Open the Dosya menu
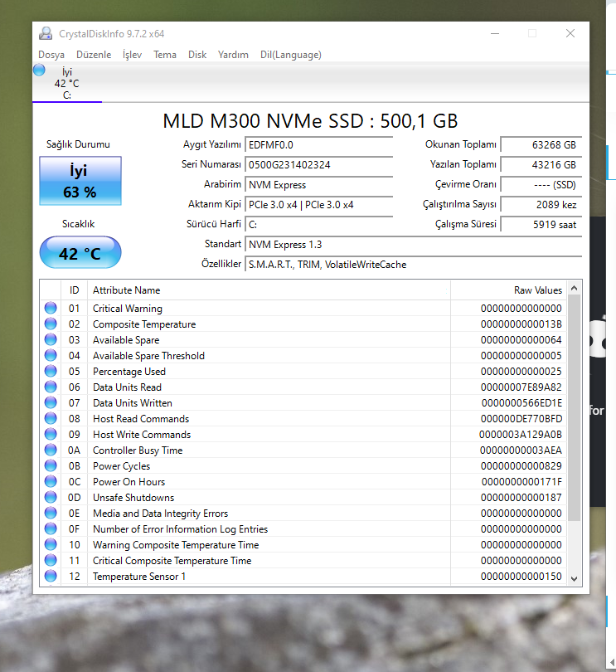The image size is (616, 672). tap(51, 55)
